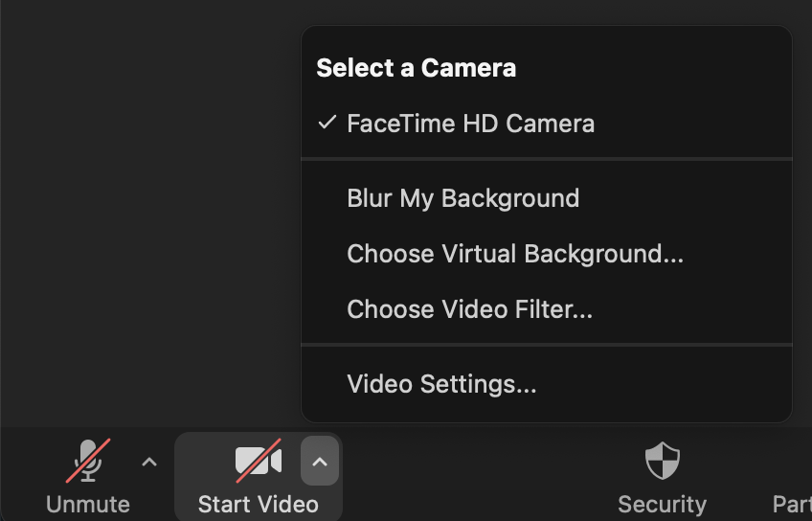Screen dimensions: 812x521
Task: Collapse the video options arrow by Start Video
Action: (320, 462)
